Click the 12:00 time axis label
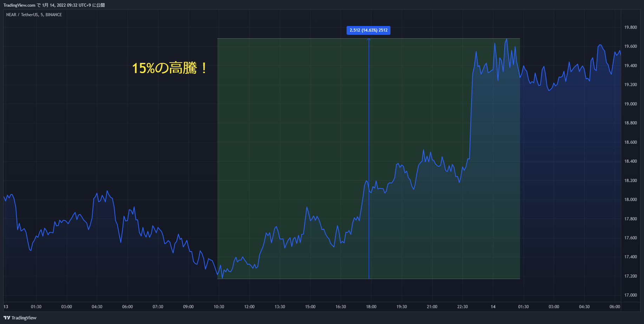This screenshot has height=324, width=644. (x=249, y=307)
